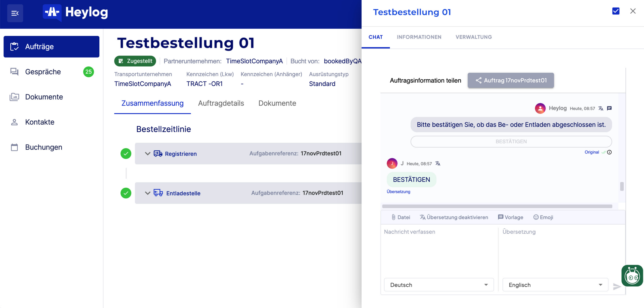Attach a file using Datei
Screen dimensions: 644x308
tap(401, 217)
